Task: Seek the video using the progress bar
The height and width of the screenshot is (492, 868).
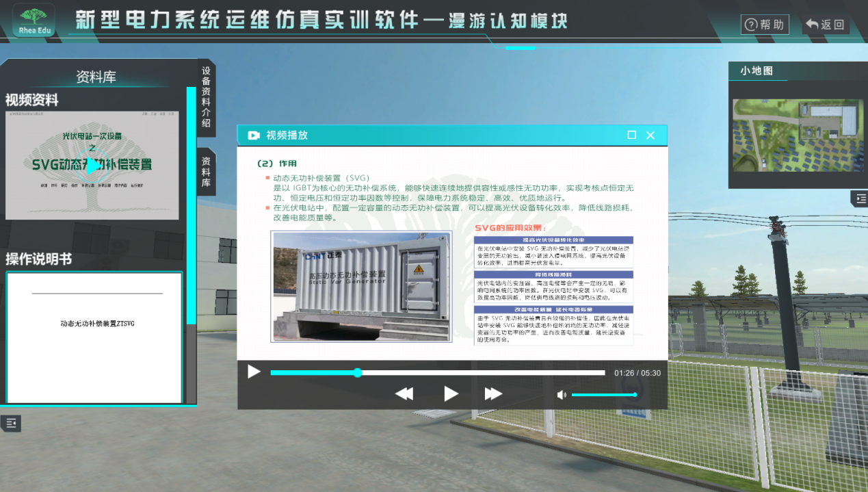Action: coord(438,372)
